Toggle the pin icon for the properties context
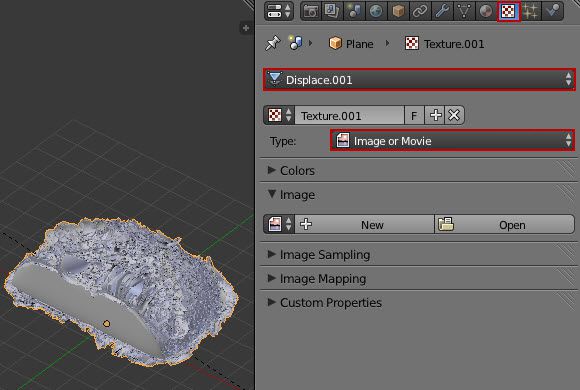Image resolution: width=580 pixels, height=390 pixels. click(x=273, y=43)
